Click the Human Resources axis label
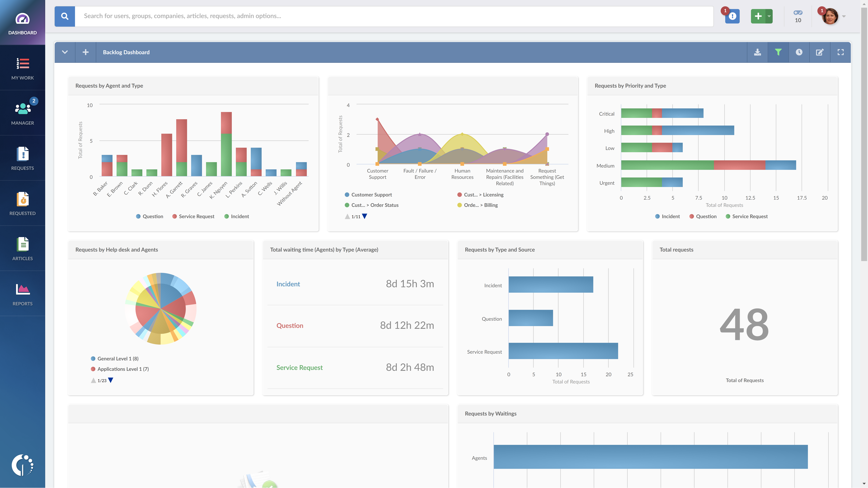Screen dimensions: 868x488 click(462, 174)
